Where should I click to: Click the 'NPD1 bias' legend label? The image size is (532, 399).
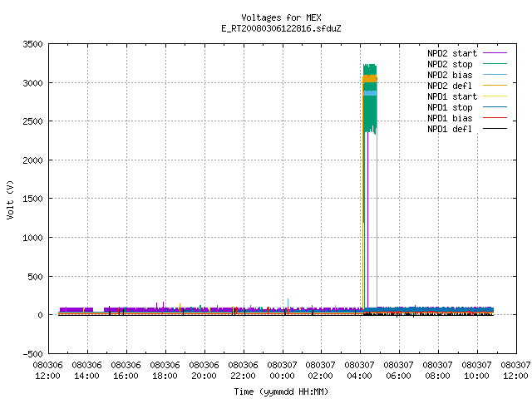pos(450,118)
